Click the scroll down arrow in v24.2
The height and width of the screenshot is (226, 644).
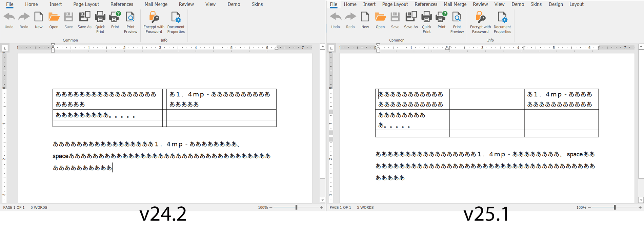pos(322,200)
